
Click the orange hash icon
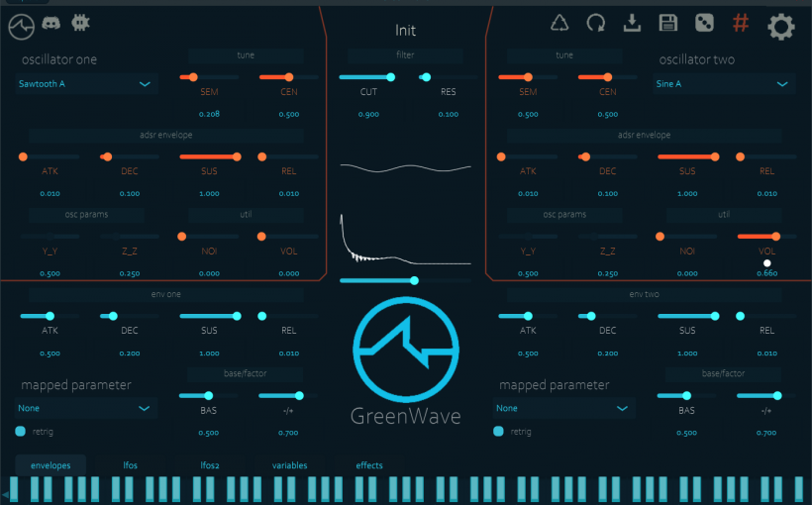(x=740, y=24)
